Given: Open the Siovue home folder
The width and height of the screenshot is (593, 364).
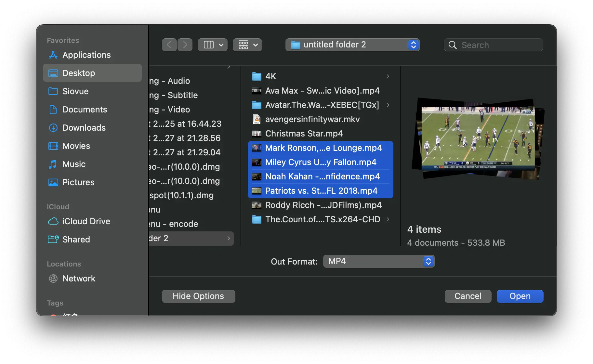Looking at the screenshot, I should pos(92,91).
